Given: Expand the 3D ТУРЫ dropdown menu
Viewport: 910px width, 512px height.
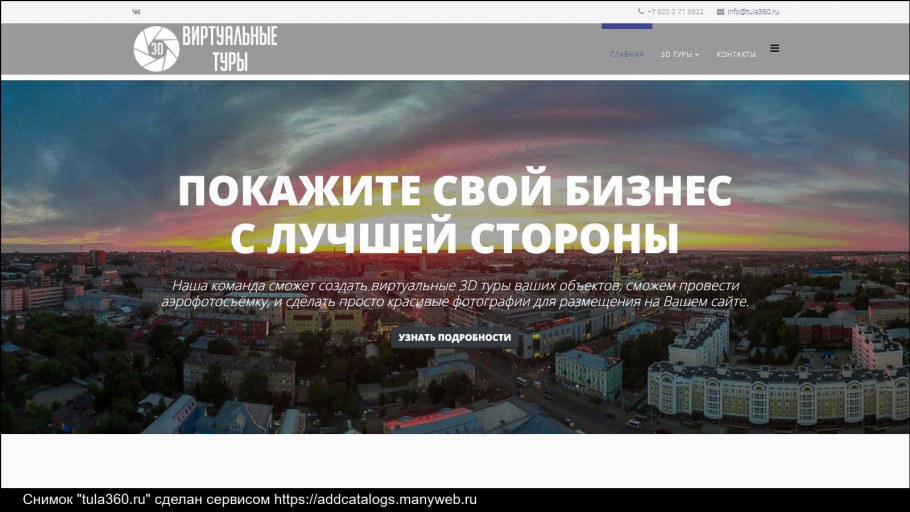Looking at the screenshot, I should (x=680, y=54).
